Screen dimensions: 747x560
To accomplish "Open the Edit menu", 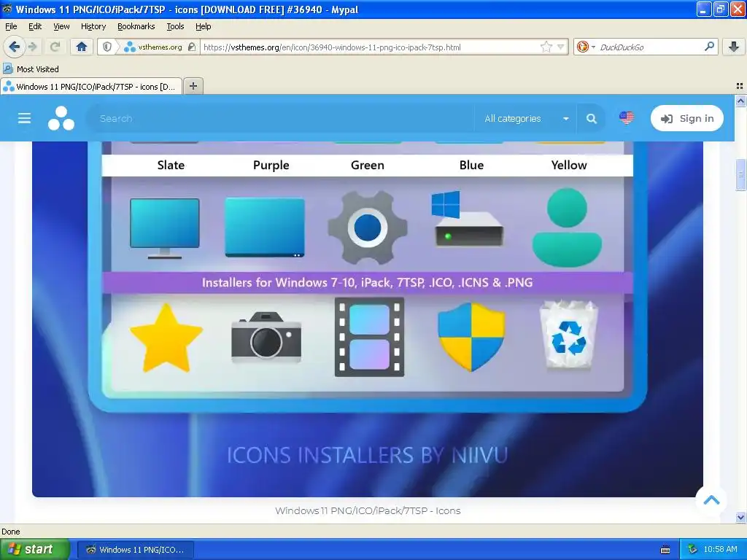I will (x=35, y=26).
